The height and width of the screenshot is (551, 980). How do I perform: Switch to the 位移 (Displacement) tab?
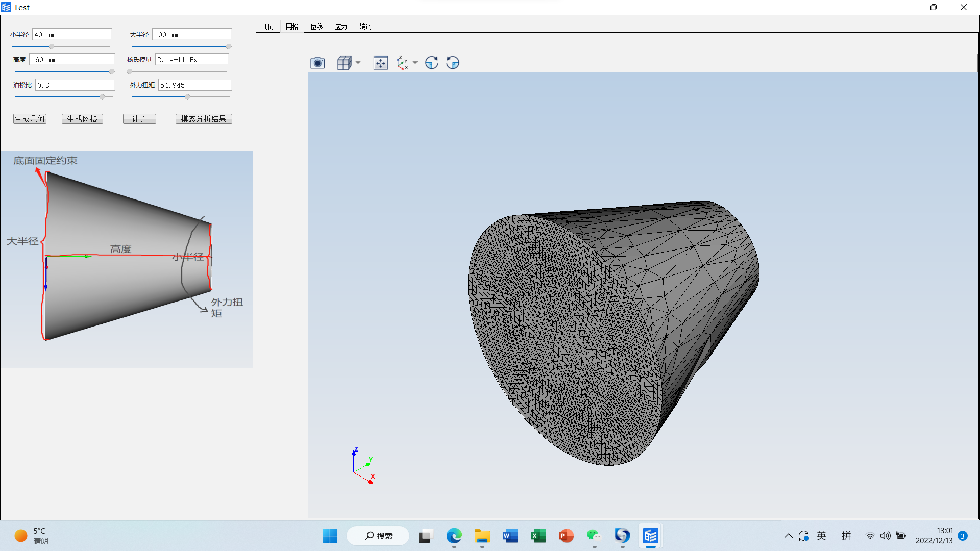point(316,26)
